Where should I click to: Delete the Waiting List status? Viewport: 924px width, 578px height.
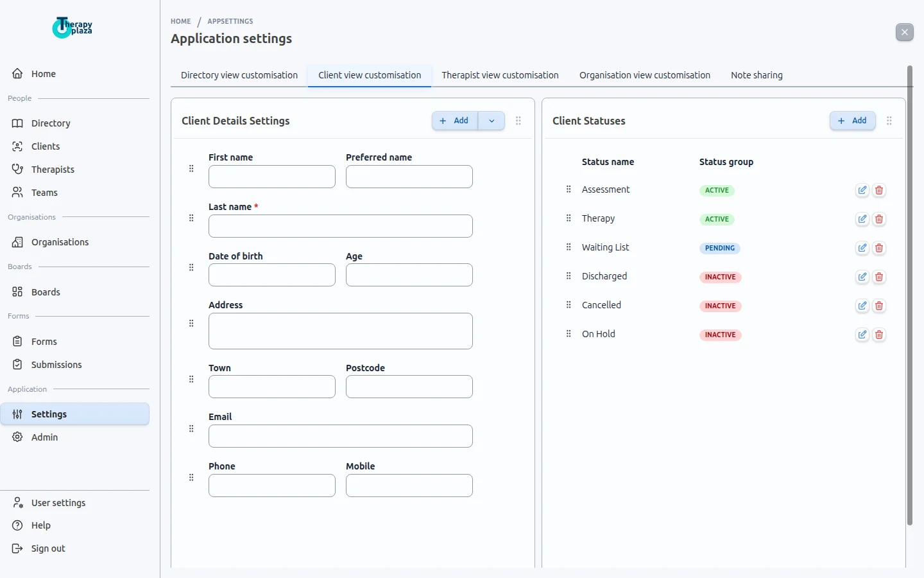879,248
